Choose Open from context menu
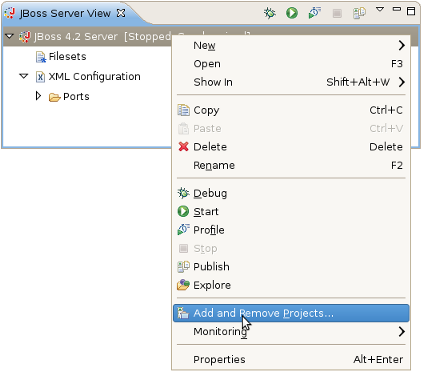The image size is (423, 371). pos(291,64)
